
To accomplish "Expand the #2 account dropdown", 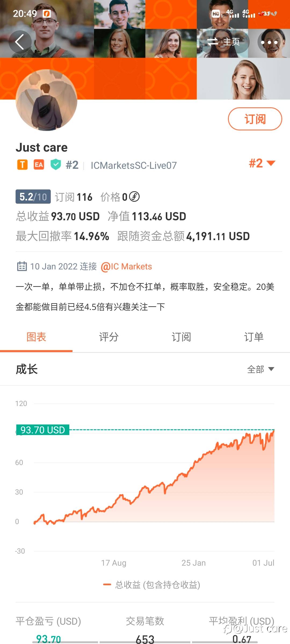I will (x=262, y=163).
